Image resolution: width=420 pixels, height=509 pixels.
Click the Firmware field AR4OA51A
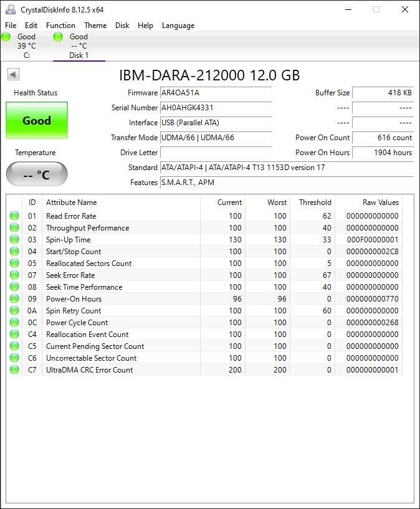pyautogui.click(x=216, y=93)
